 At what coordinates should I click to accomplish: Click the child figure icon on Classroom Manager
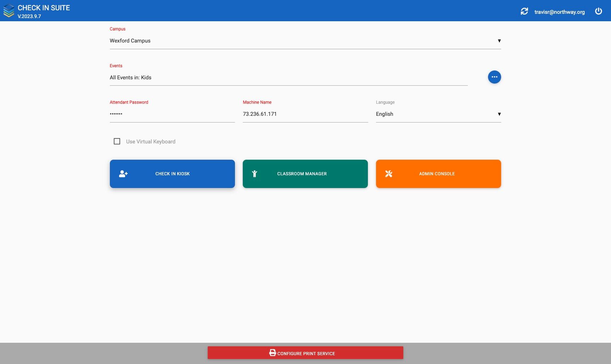click(254, 174)
